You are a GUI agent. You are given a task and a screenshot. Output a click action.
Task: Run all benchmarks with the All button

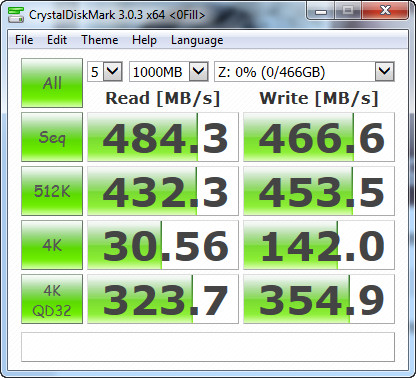click(x=52, y=83)
